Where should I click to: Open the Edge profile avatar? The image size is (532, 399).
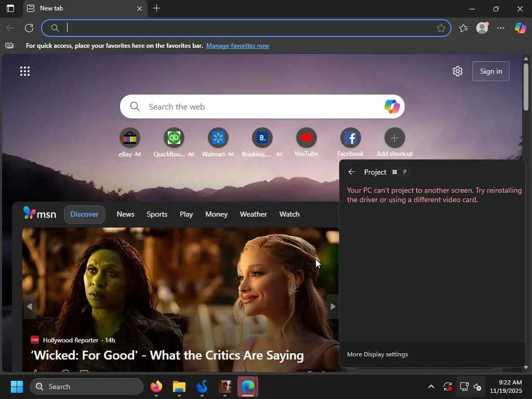point(482,28)
